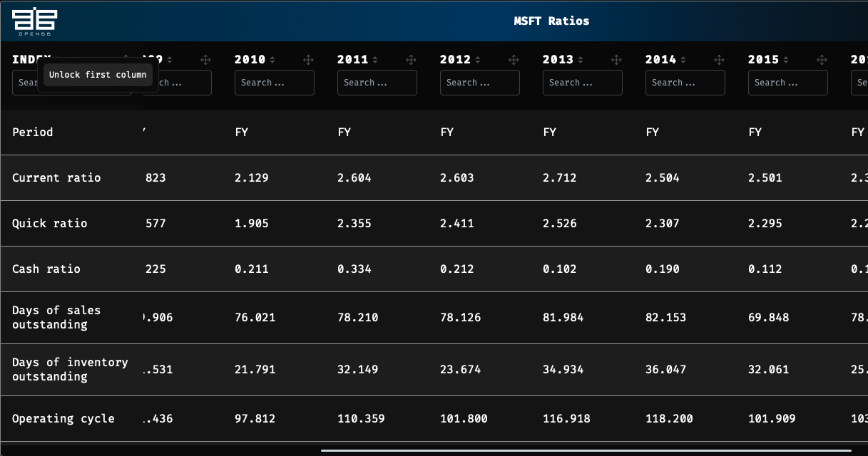Focus the search box under 2013

tap(583, 83)
